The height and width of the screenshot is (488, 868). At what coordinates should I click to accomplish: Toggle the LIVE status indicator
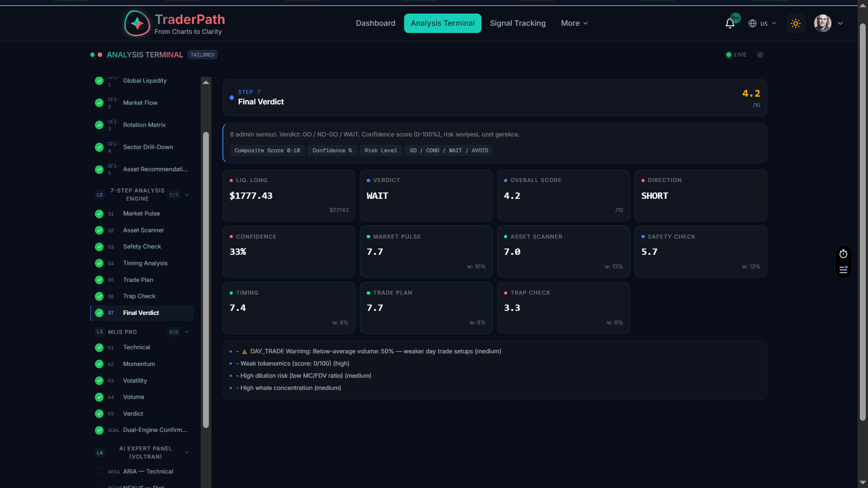(x=736, y=55)
